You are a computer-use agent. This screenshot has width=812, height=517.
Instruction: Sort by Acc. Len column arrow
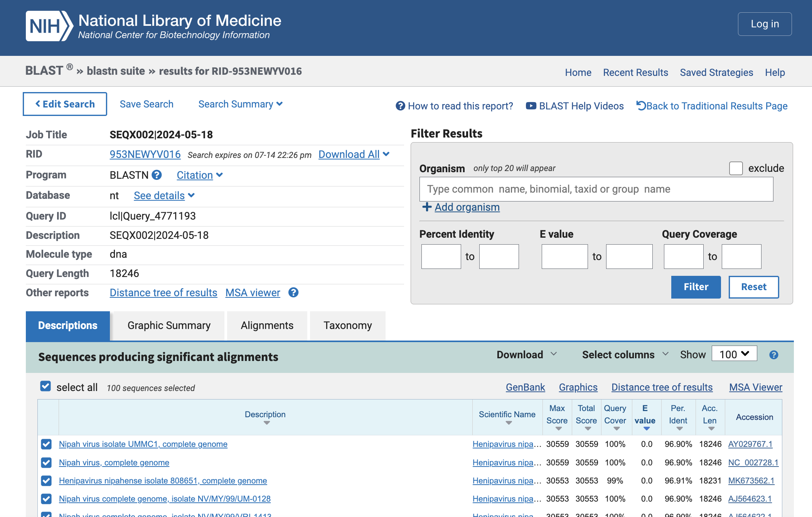pos(711,429)
